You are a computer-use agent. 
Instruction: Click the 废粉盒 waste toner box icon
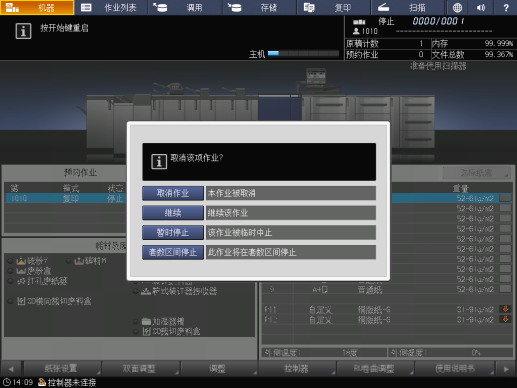tap(21, 271)
